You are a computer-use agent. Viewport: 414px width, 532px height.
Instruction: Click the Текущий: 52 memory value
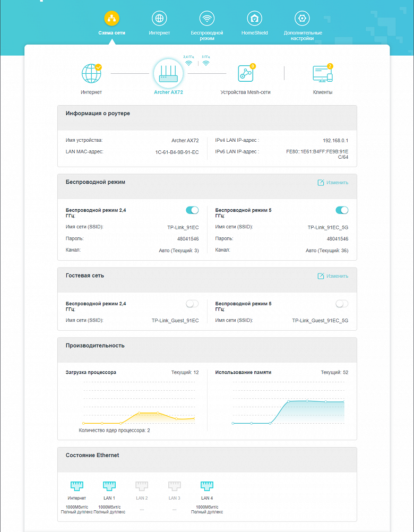[x=335, y=373]
